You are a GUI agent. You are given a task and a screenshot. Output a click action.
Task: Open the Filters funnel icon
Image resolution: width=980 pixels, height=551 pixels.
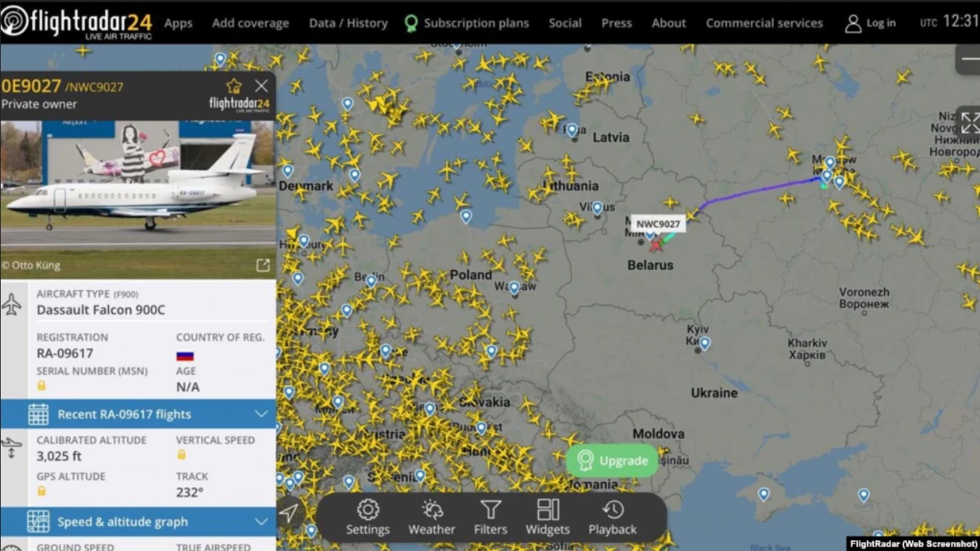coord(491,517)
